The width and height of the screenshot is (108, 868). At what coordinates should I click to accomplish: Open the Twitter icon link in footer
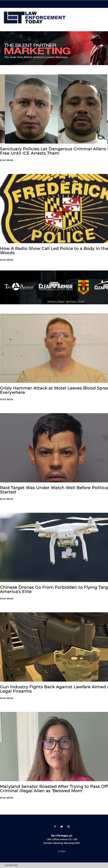62,826
